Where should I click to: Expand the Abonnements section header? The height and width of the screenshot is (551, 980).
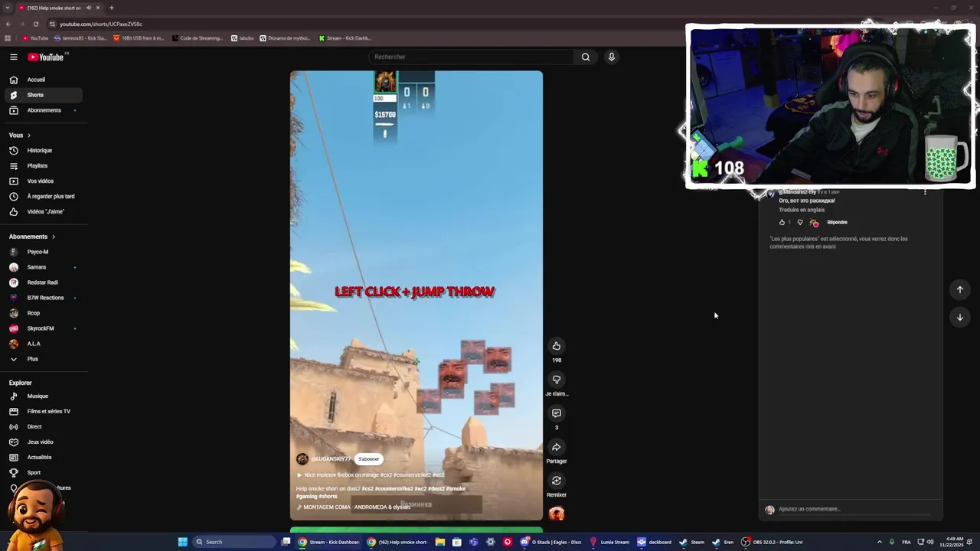[32, 236]
